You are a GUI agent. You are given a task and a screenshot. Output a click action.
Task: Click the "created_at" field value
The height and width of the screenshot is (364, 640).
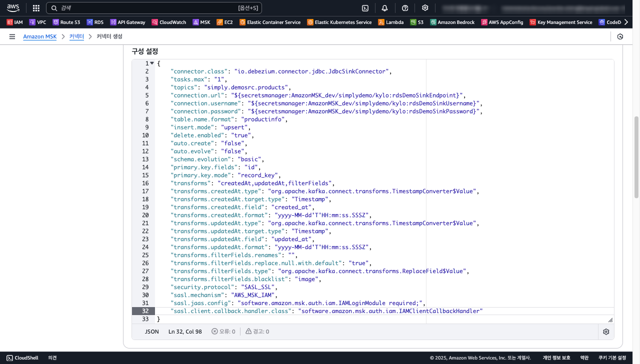(292, 207)
